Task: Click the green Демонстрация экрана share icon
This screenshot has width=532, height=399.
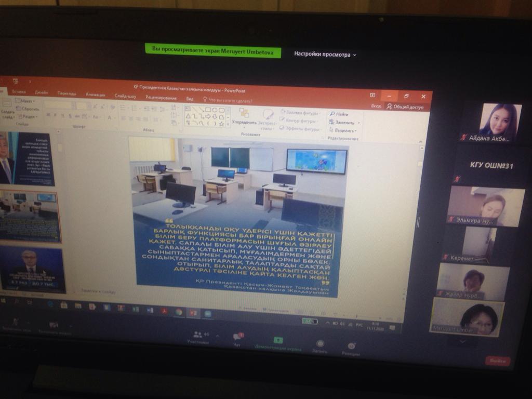Action: click(x=278, y=341)
